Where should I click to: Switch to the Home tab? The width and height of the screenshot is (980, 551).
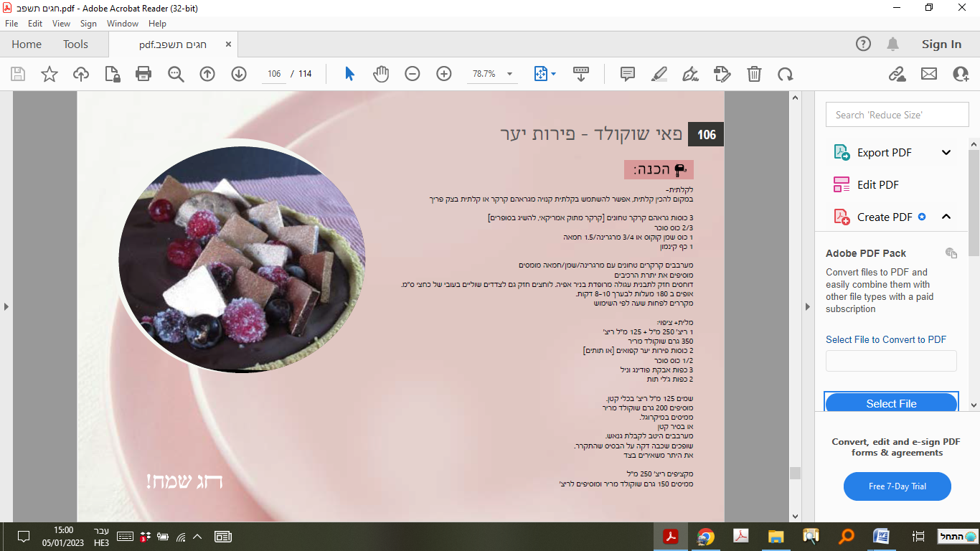[27, 44]
